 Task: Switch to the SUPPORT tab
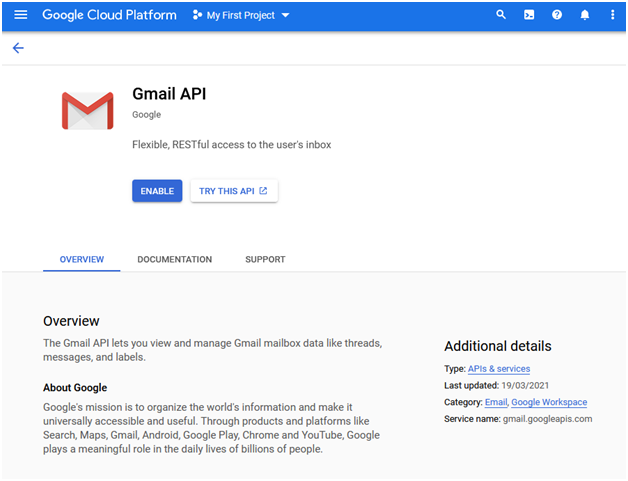265,259
